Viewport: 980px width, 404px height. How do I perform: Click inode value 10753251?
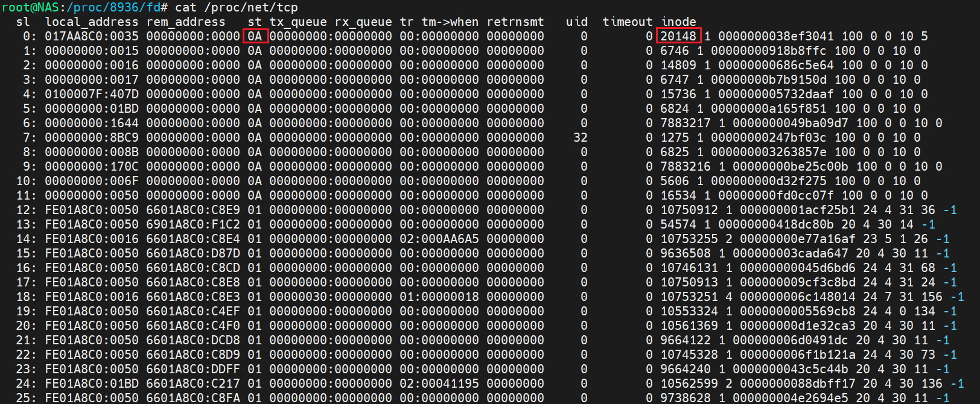[x=689, y=297]
